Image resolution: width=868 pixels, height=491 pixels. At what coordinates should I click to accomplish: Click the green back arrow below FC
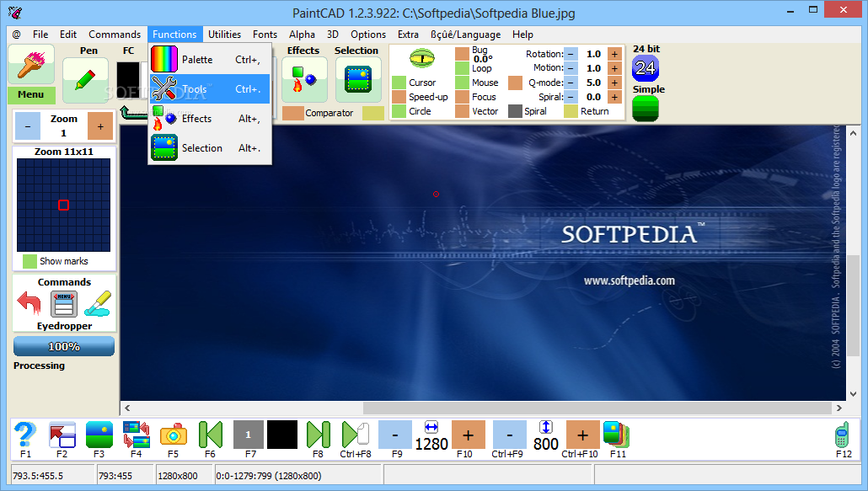click(x=133, y=113)
